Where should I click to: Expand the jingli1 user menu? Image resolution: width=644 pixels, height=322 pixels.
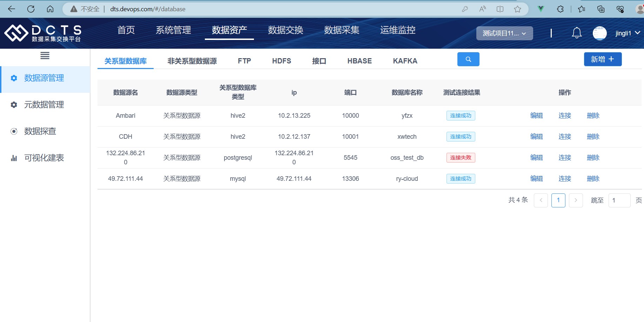(x=628, y=33)
